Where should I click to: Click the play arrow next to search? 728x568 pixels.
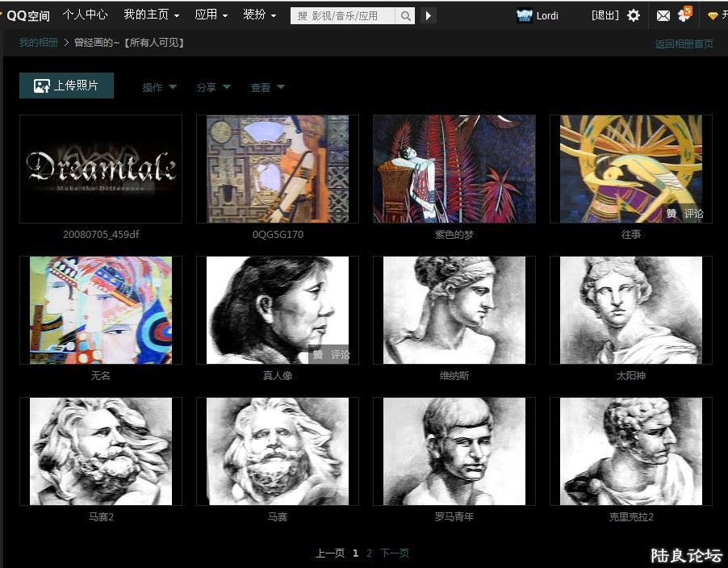pyautogui.click(x=429, y=15)
